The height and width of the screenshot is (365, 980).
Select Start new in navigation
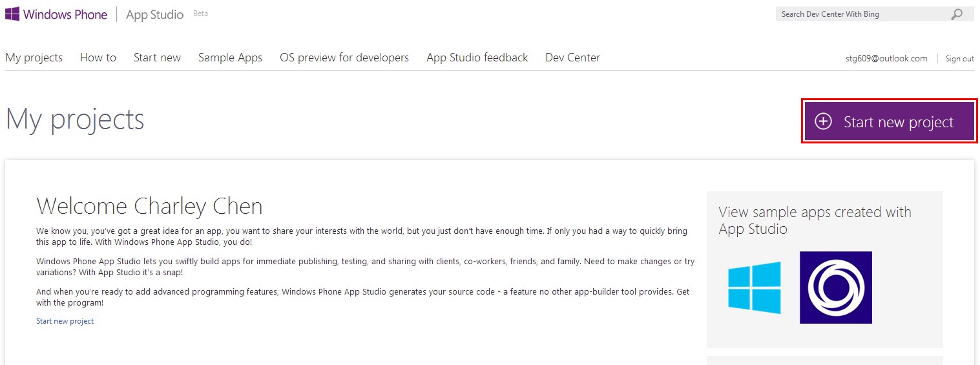(x=157, y=57)
